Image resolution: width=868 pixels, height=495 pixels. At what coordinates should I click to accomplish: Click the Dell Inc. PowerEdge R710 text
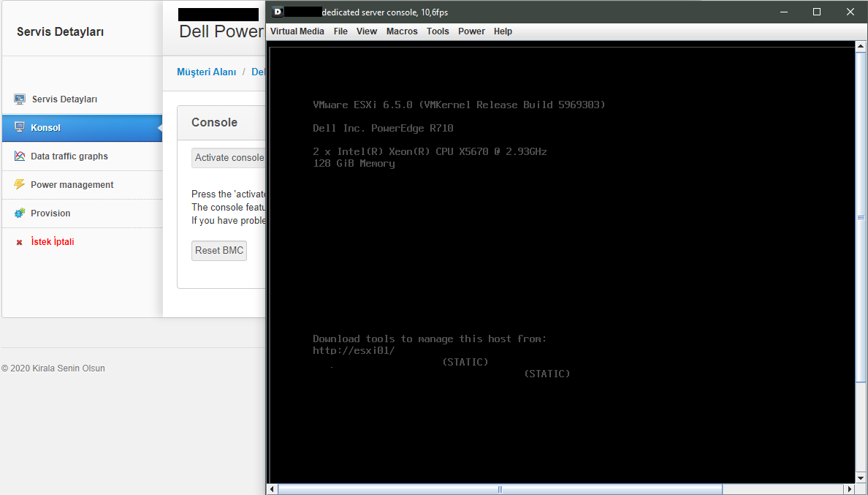tap(383, 128)
